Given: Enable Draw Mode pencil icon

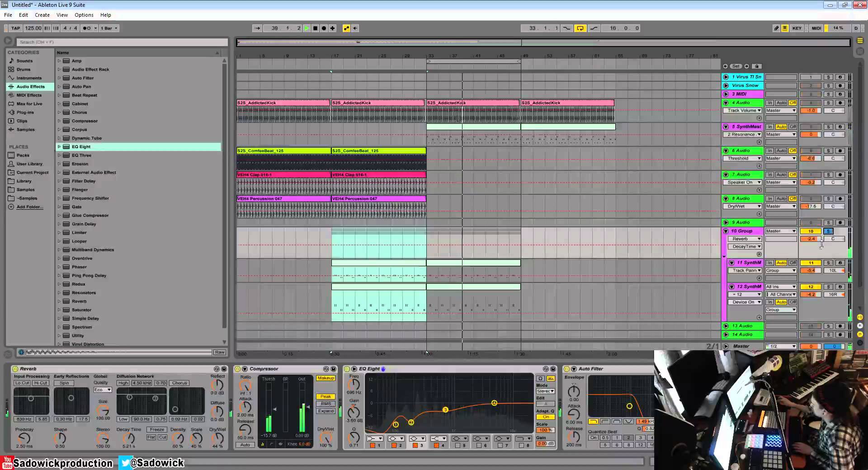Looking at the screenshot, I should coord(776,28).
